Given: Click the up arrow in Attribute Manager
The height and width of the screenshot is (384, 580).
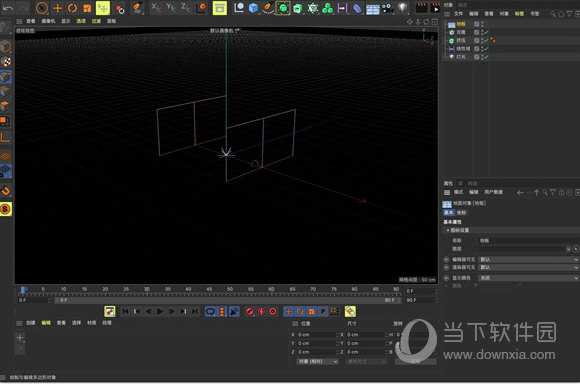Looking at the screenshot, I should 536,192.
